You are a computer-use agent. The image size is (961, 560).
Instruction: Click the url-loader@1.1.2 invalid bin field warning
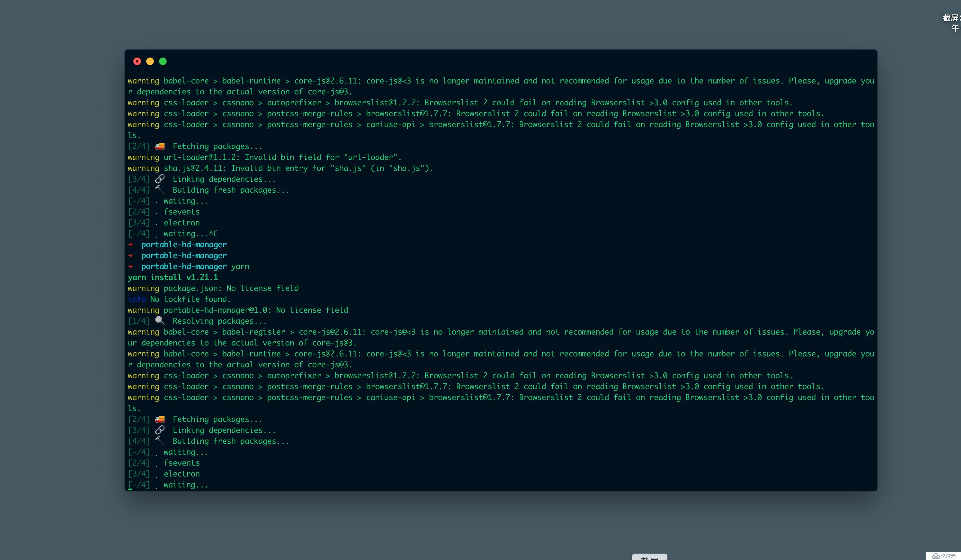(x=265, y=157)
